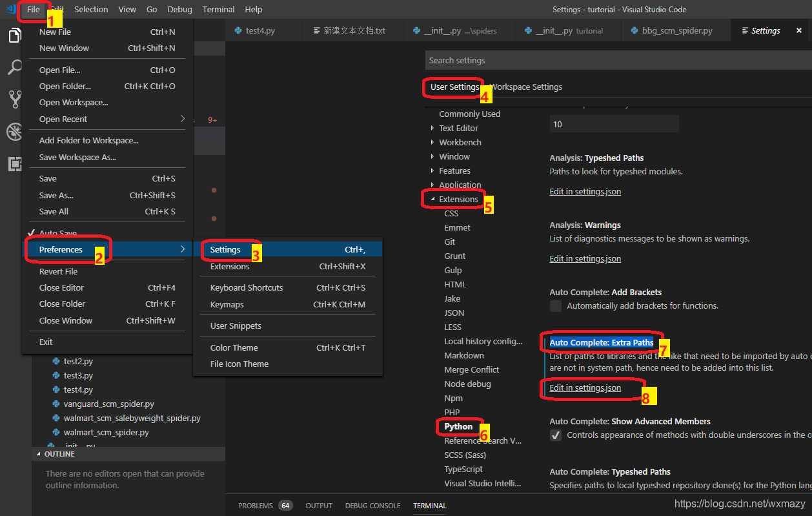Enable Auto Complete Add Brackets checkbox
812x516 pixels.
(555, 305)
